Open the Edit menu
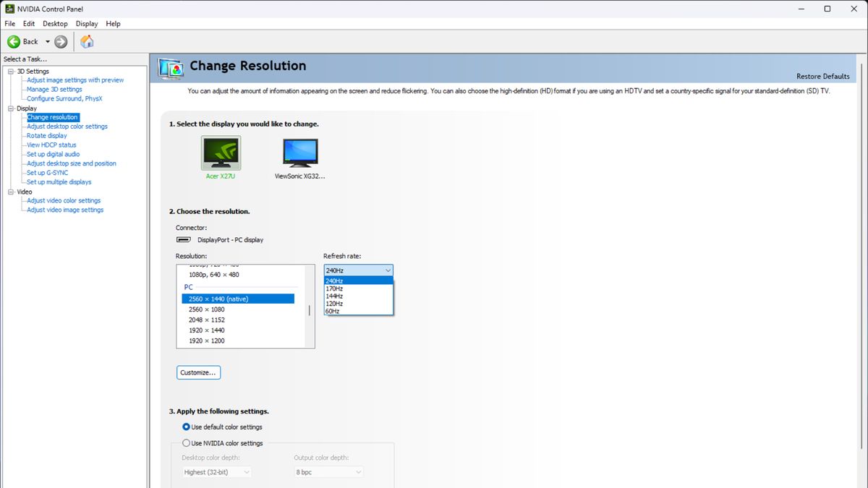This screenshot has width=868, height=488. click(29, 24)
